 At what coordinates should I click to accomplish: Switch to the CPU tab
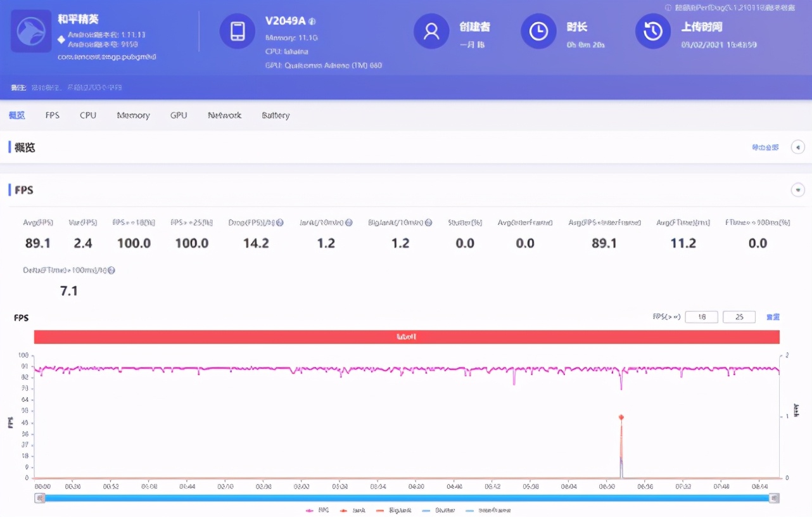pyautogui.click(x=87, y=115)
